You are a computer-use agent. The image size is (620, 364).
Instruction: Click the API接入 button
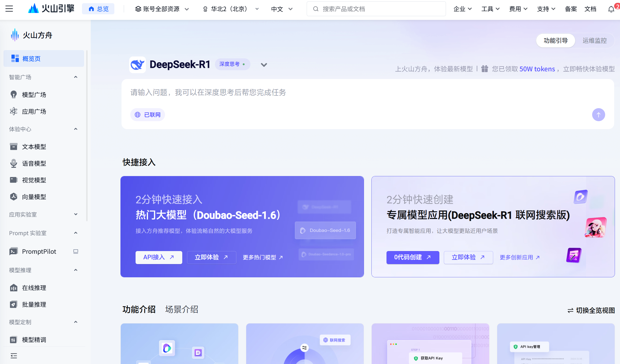pyautogui.click(x=159, y=257)
